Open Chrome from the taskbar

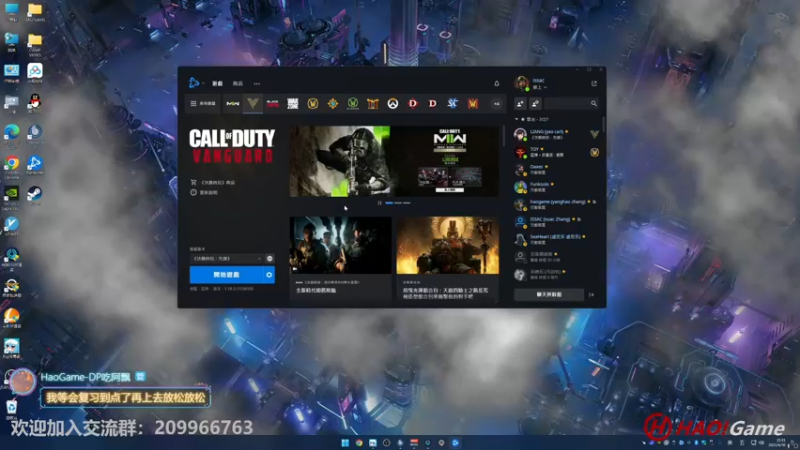click(359, 443)
